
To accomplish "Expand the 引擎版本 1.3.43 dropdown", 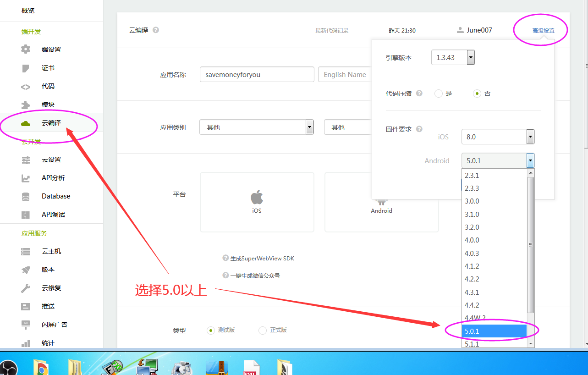I will click(x=471, y=58).
